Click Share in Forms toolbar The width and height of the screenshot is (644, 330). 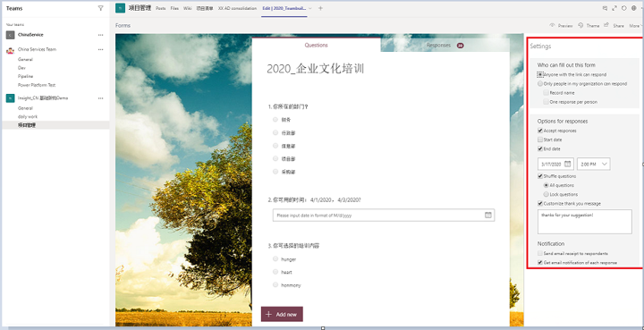(x=614, y=25)
